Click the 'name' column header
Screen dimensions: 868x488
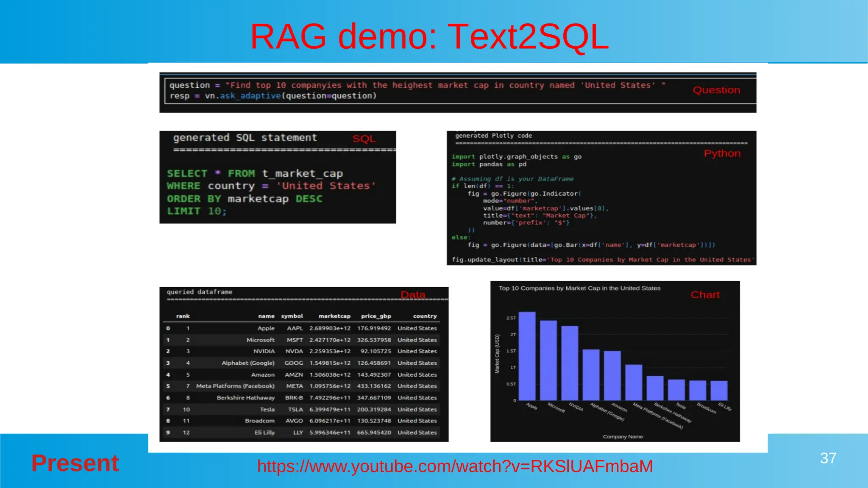pos(266,316)
